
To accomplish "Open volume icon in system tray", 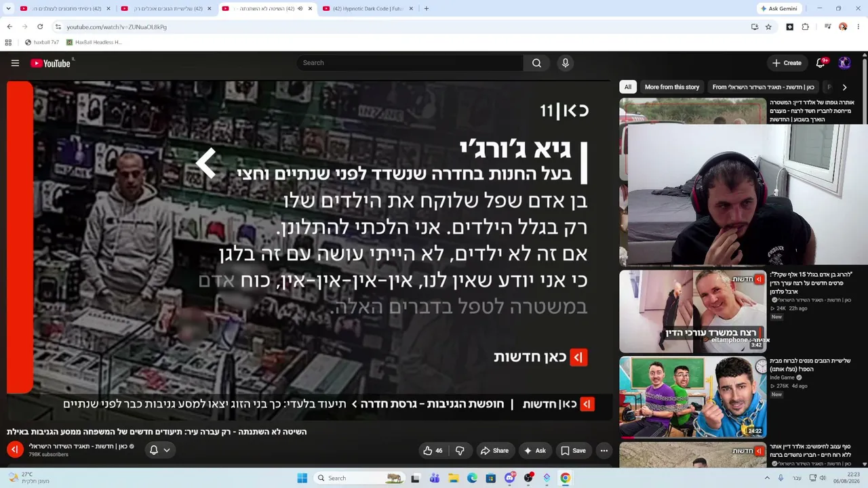I will [823, 478].
